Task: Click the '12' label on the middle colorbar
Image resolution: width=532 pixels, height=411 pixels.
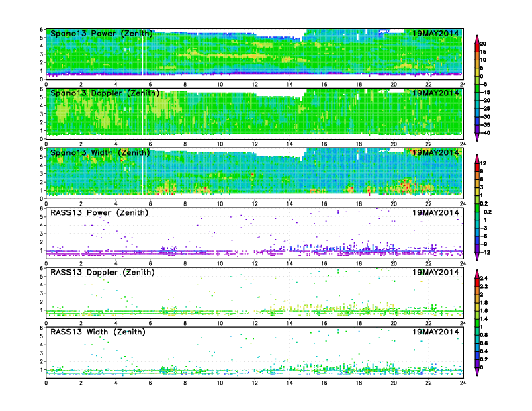Action: coord(483,163)
